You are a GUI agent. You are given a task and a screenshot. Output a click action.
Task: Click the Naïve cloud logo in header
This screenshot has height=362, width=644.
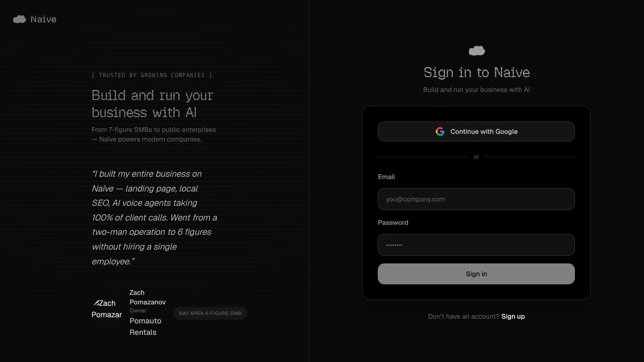pos(20,19)
